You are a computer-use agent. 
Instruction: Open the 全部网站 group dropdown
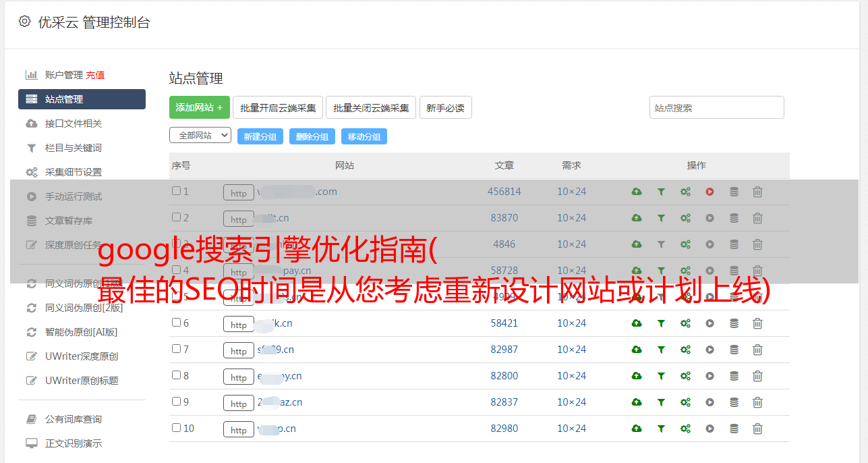coord(200,136)
